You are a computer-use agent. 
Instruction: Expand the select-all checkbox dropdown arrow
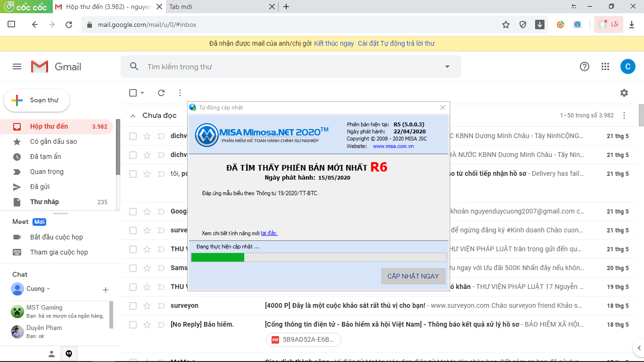[142, 93]
